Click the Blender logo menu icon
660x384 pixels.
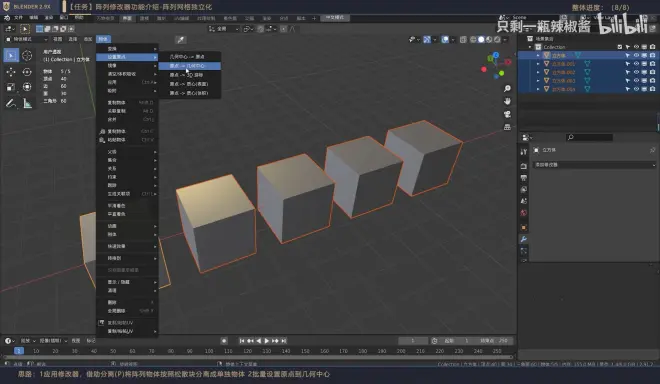point(7,18)
